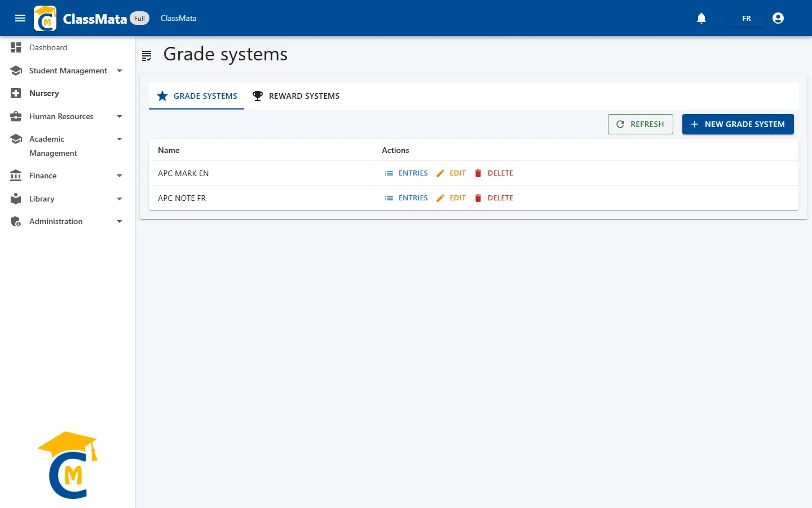The height and width of the screenshot is (508, 812).
Task: Edit the APC NOTE FR grade system
Action: point(451,198)
